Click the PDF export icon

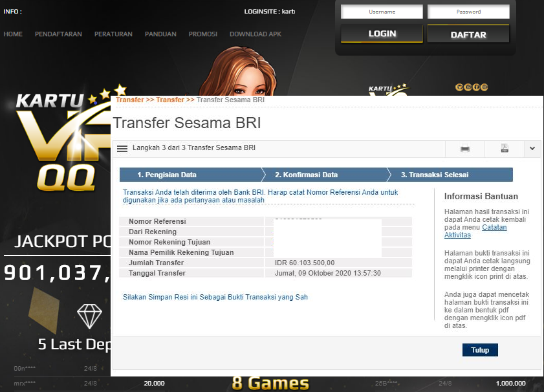pos(505,149)
